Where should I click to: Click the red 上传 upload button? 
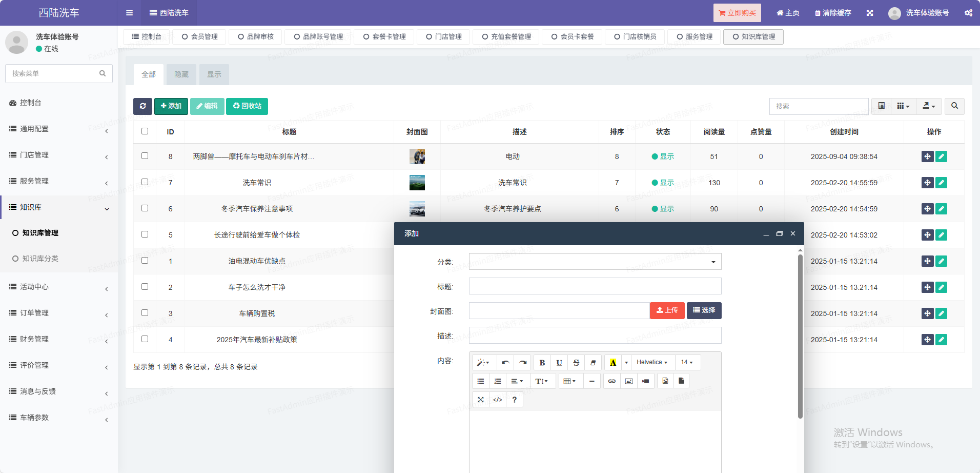coord(667,310)
